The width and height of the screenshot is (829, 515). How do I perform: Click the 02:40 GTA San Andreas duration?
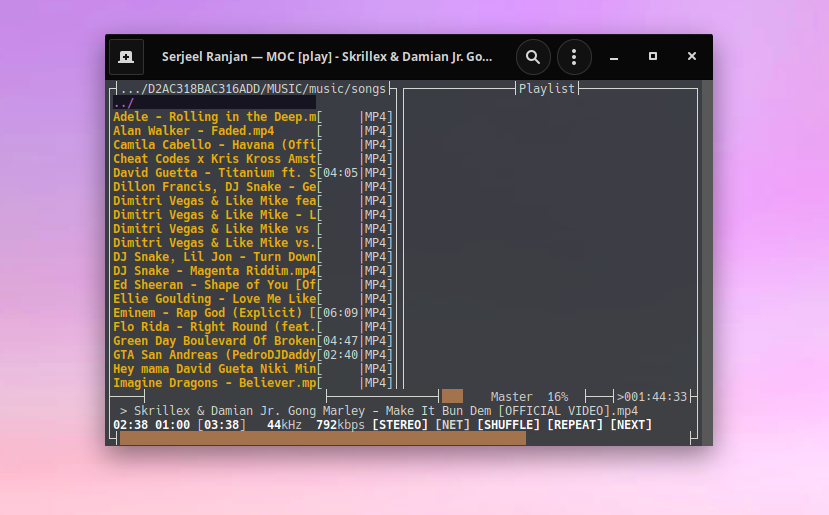click(340, 355)
